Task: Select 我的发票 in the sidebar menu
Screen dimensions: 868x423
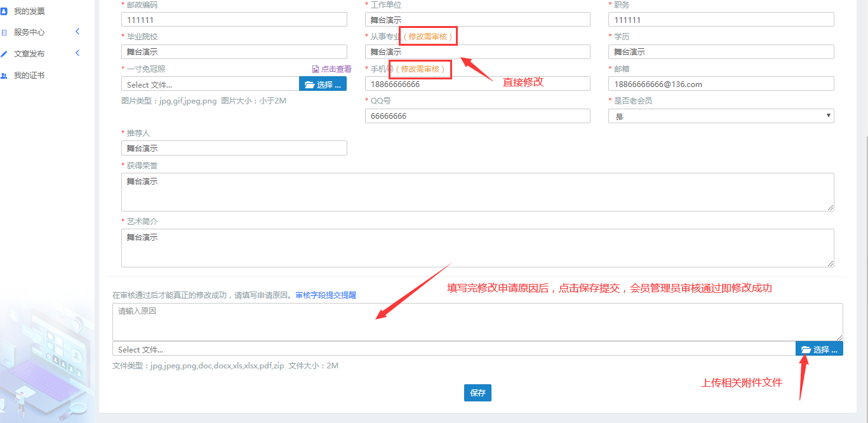Action: coord(29,11)
